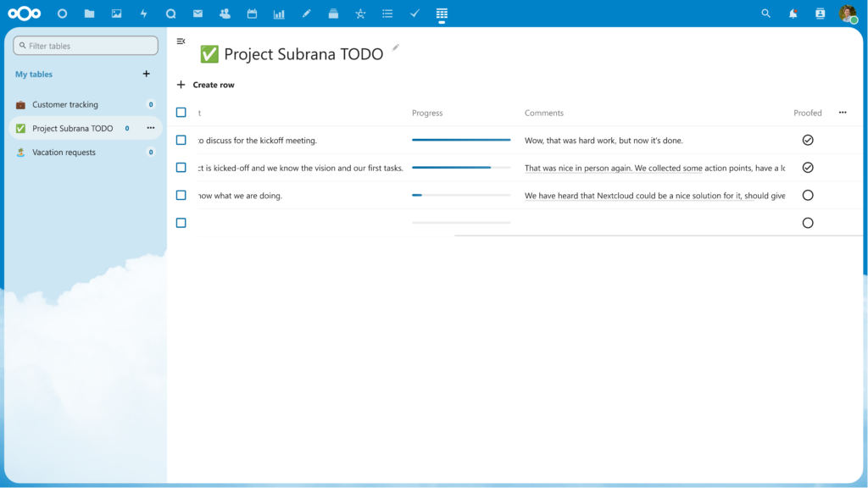Open the Contacts app (people icon)
The width and height of the screenshot is (868, 488).
pos(224,14)
